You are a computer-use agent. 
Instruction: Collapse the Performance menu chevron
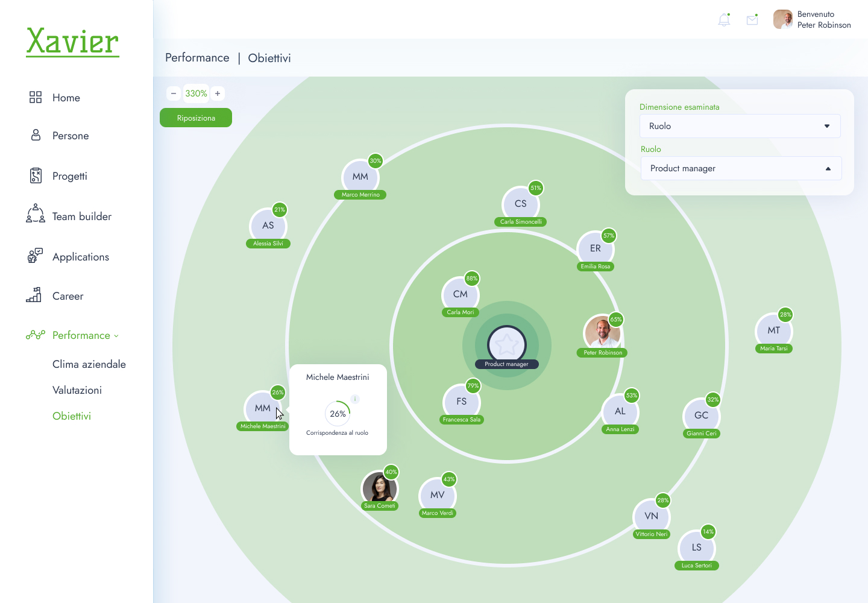coord(116,336)
